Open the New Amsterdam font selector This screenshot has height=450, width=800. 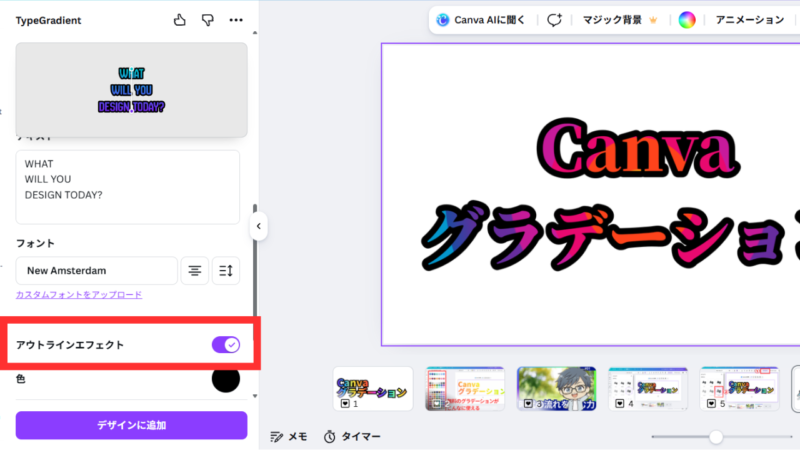(96, 270)
